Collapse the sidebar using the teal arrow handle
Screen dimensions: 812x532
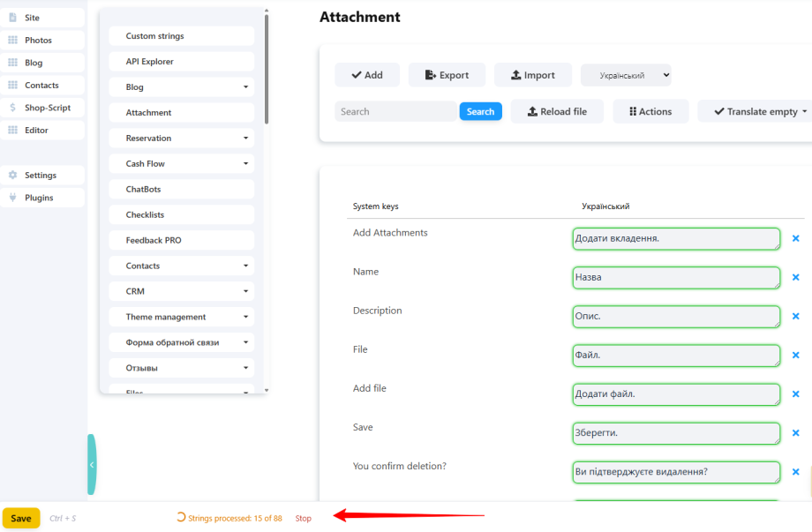(x=92, y=464)
